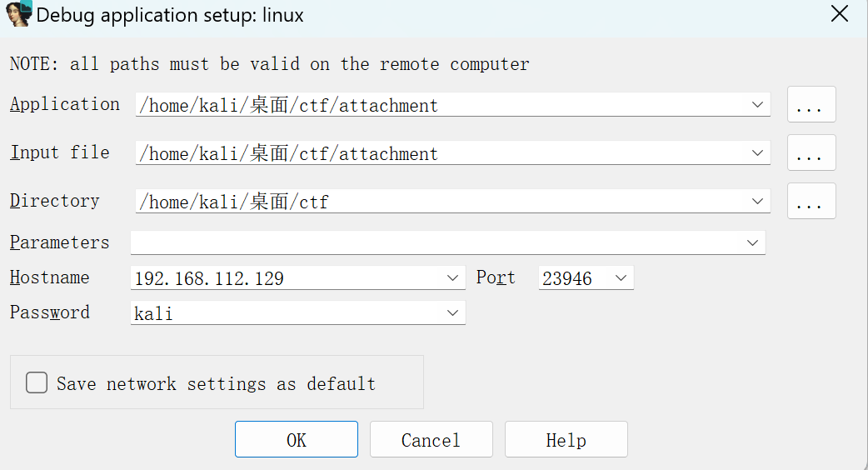Click into the Parameters text field

click(433, 243)
